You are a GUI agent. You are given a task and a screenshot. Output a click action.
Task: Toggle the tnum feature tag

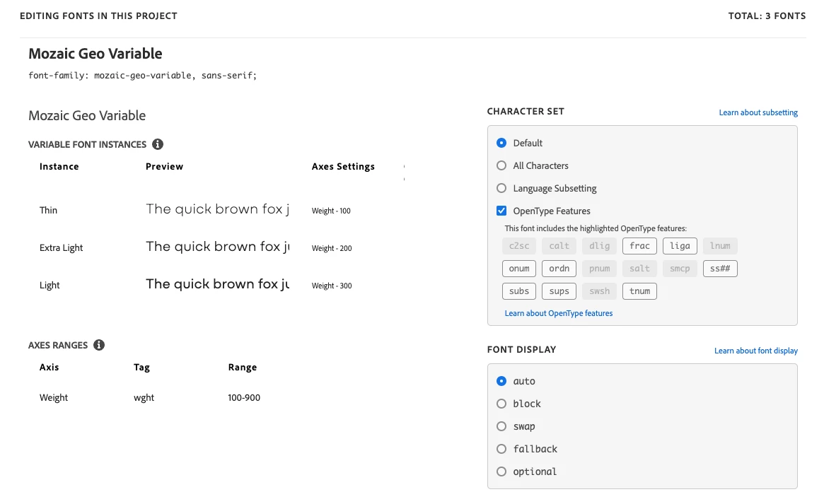[639, 291]
